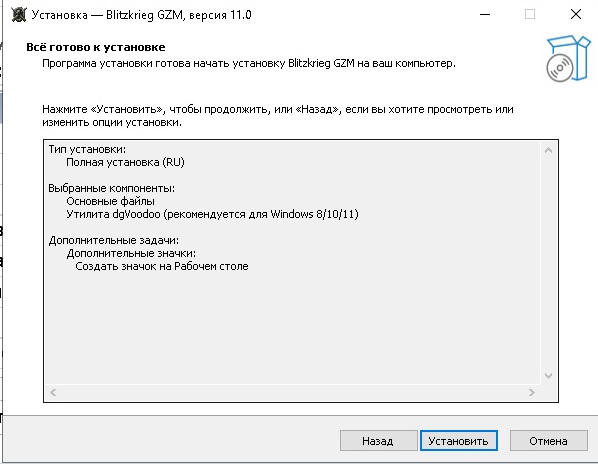Viewport: 598px width, 464px height.
Task: Click the title bar text 'Установка — Blitzkrieg GZM'
Action: (107, 15)
